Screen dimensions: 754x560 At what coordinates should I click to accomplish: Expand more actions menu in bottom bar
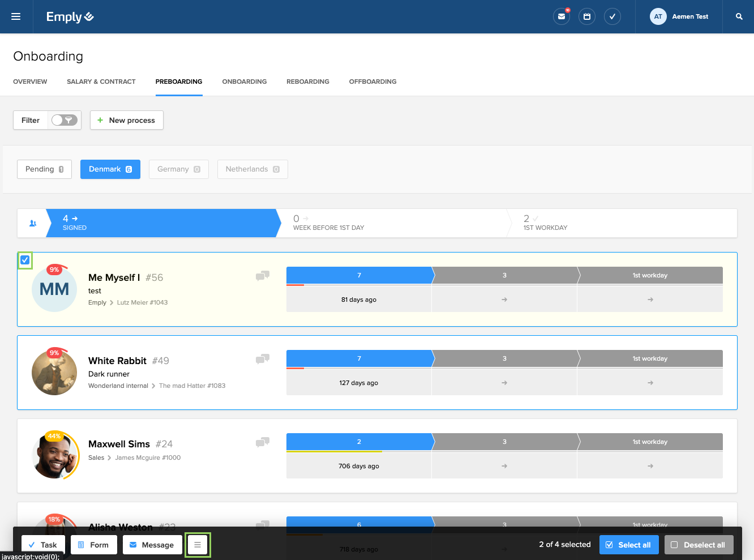[x=198, y=545]
